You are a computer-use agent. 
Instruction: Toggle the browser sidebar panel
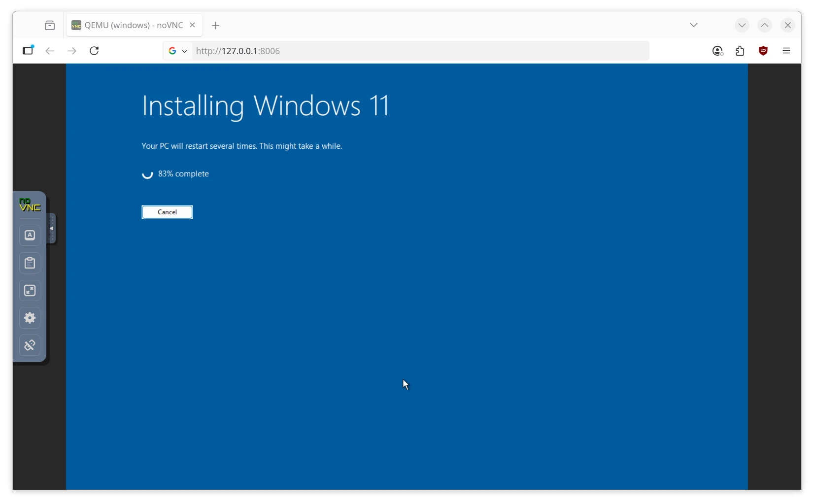28,50
